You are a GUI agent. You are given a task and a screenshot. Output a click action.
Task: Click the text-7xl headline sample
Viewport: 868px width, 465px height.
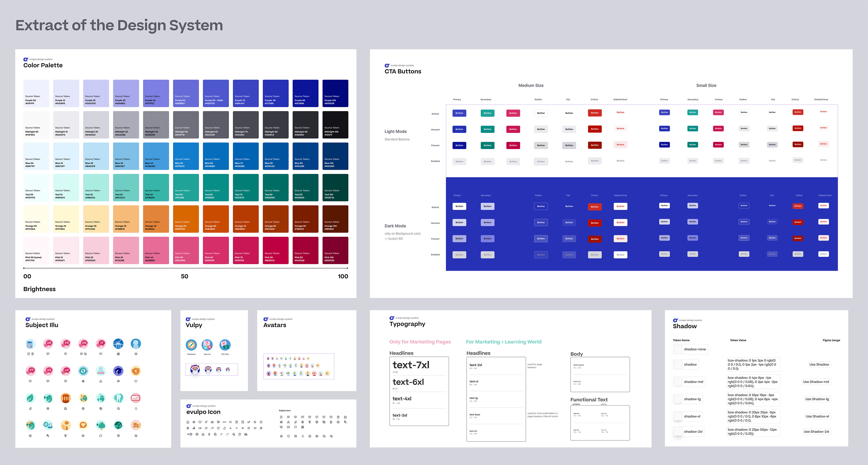(x=411, y=365)
